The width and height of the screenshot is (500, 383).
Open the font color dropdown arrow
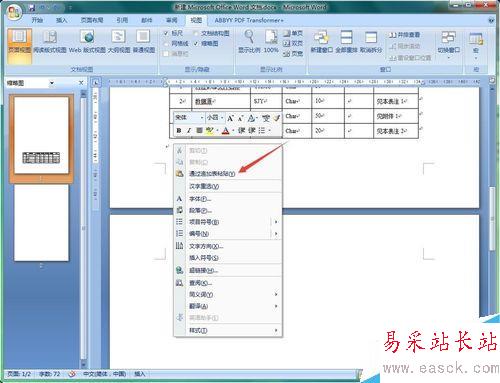[233, 131]
